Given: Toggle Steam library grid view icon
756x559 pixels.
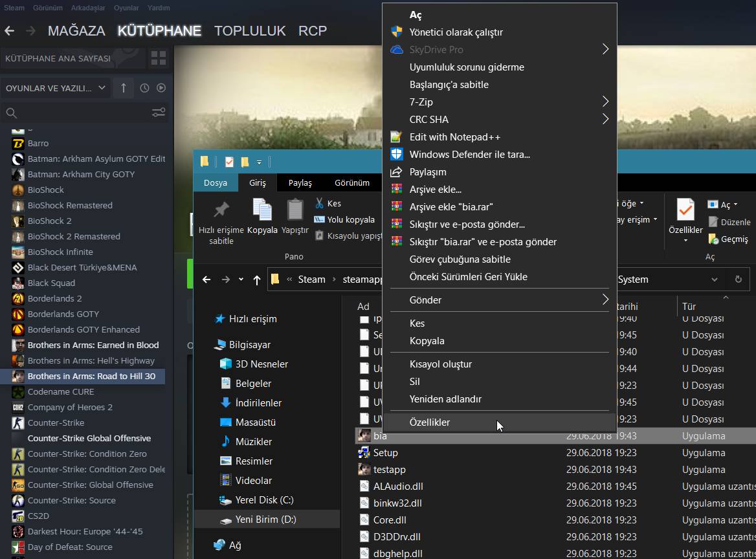Looking at the screenshot, I should 159,58.
